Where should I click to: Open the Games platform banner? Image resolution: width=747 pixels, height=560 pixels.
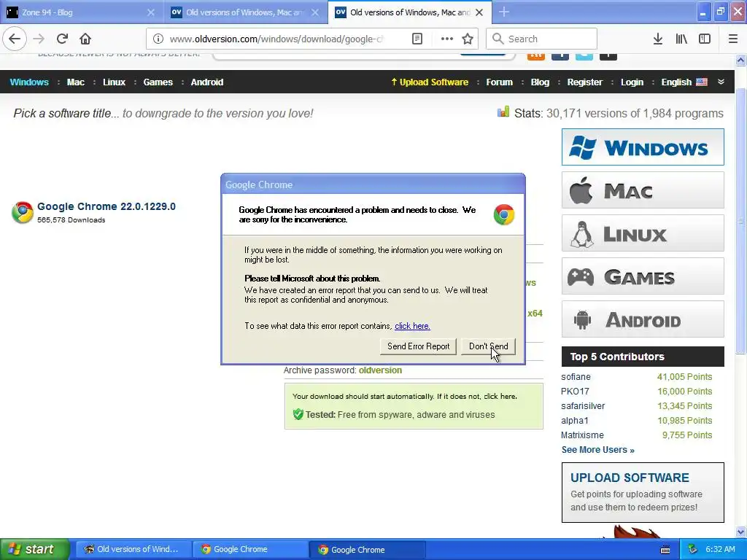tap(643, 276)
